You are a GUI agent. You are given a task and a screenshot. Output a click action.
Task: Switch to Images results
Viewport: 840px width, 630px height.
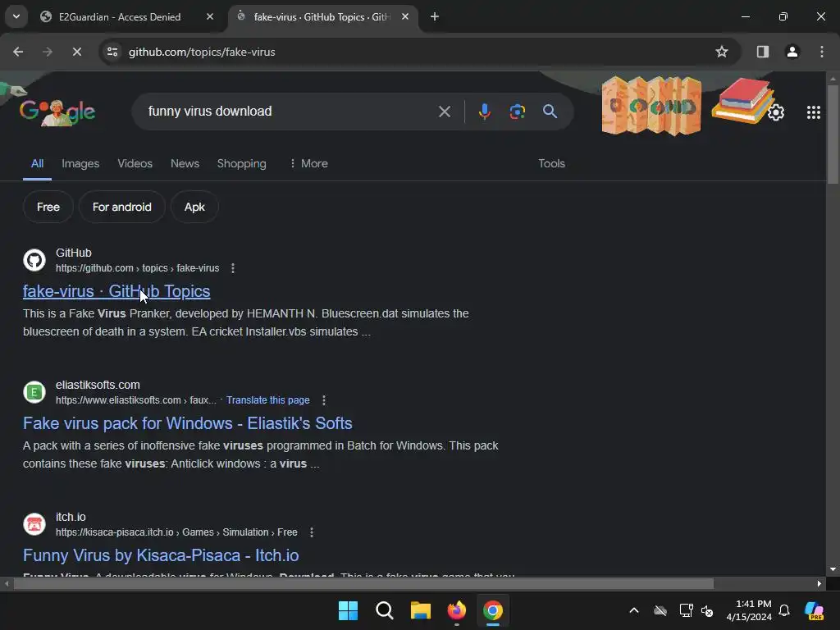[x=80, y=163]
